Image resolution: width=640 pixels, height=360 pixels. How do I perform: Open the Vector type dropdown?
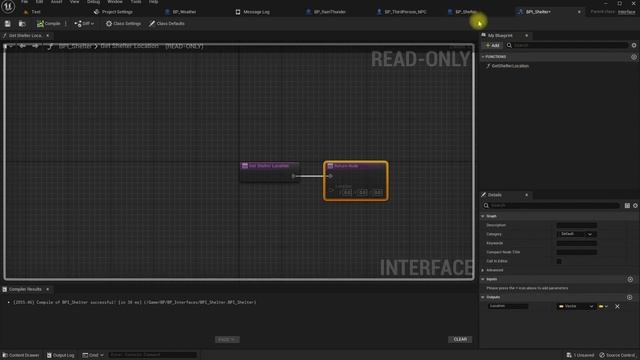[576, 307]
